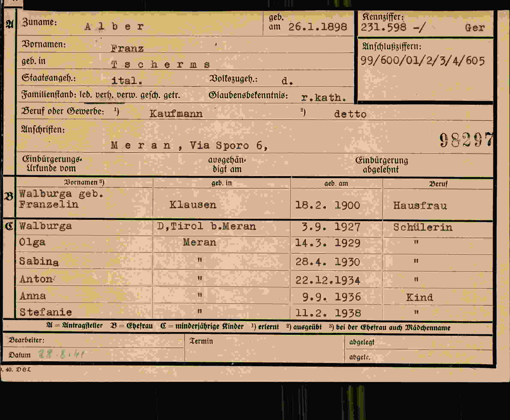Select date 18.2. 1900
The image size is (510, 420).
click(x=327, y=206)
